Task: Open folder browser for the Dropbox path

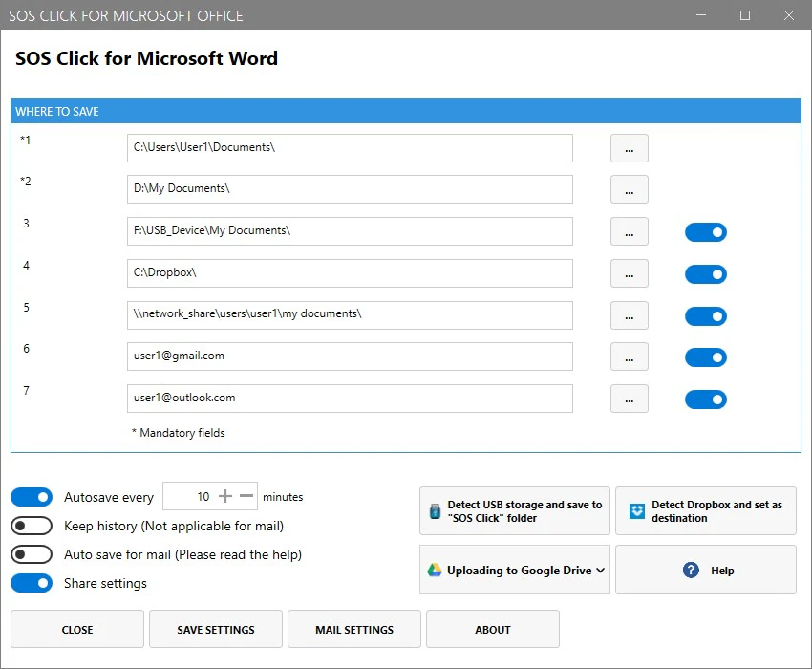Action: tap(629, 273)
